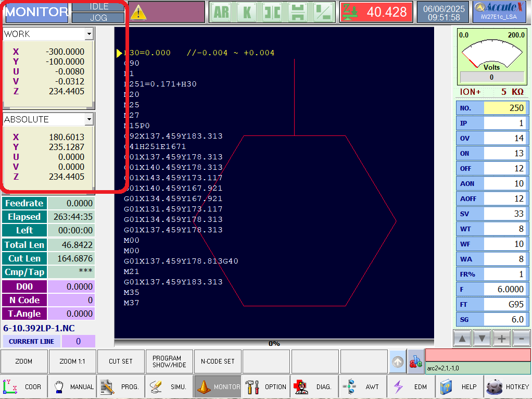532x399 pixels.
Task: Select the SV parameter value 33
Action: pyautogui.click(x=504, y=214)
